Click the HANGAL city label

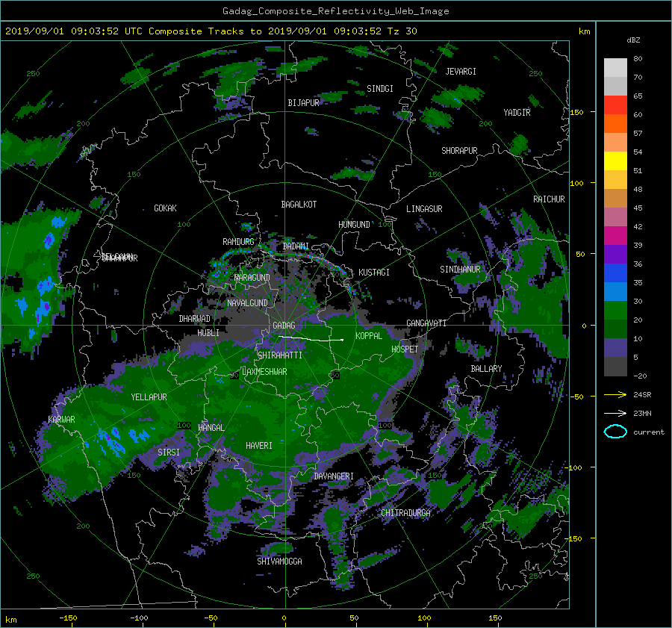point(211,428)
